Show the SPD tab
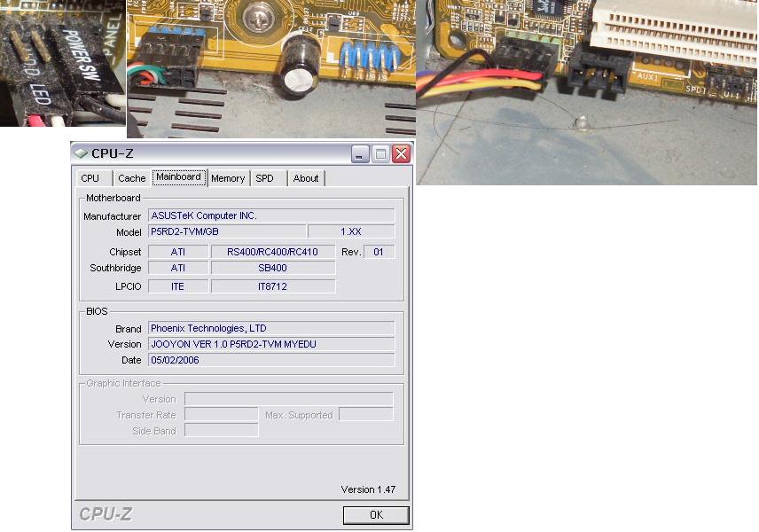759x532 pixels. [x=269, y=178]
